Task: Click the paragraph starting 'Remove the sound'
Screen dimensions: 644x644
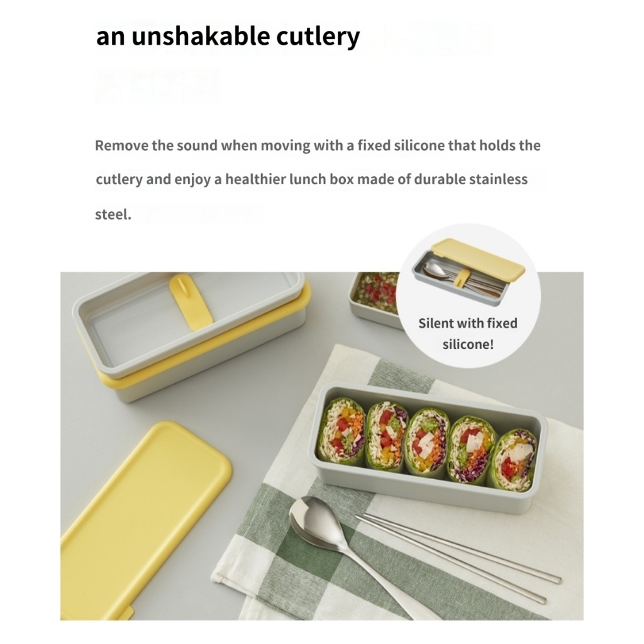Action: [318, 180]
